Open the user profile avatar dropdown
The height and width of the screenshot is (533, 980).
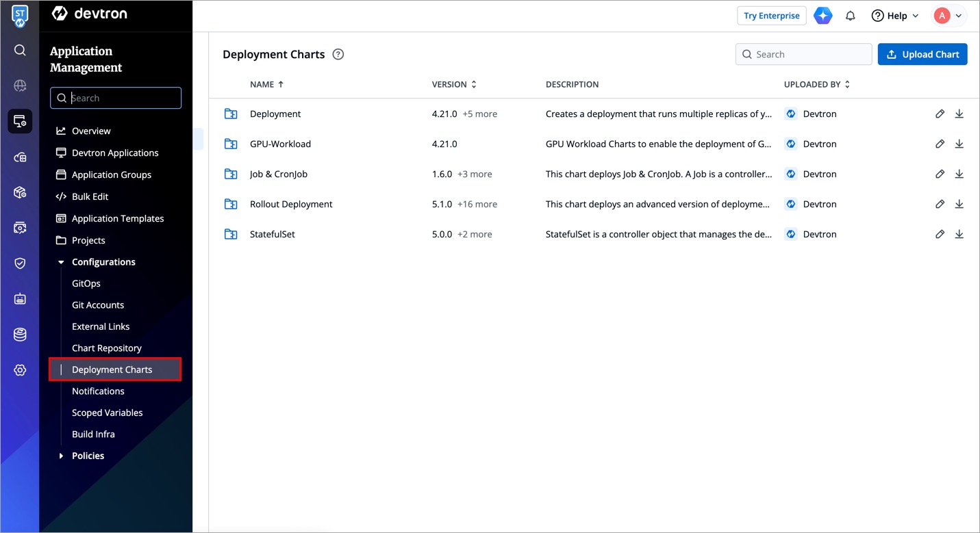[948, 16]
